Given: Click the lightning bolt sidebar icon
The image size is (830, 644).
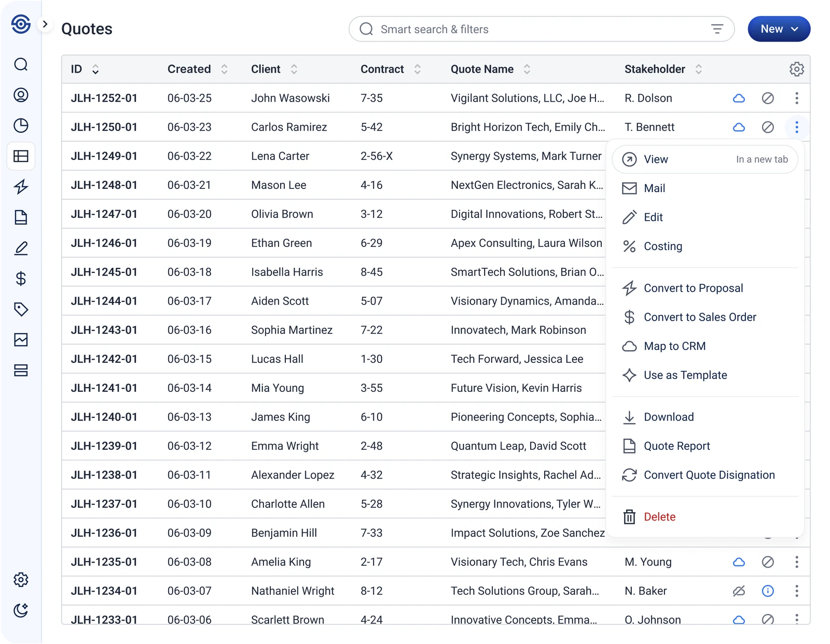Looking at the screenshot, I should [21, 187].
